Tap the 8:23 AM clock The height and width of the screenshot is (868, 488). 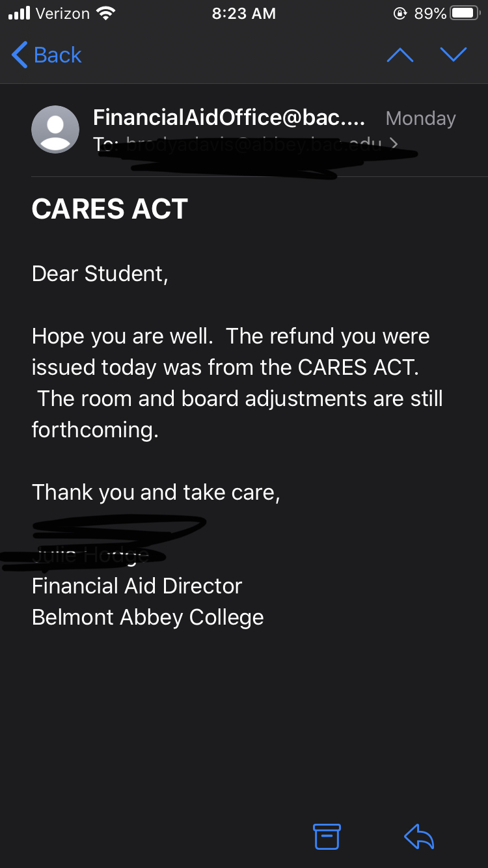[244, 14]
